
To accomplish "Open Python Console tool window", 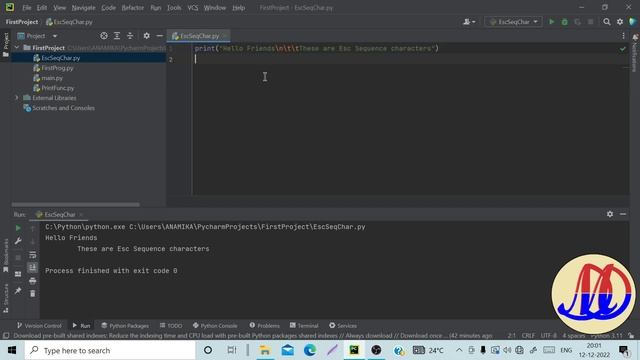I will click(215, 325).
